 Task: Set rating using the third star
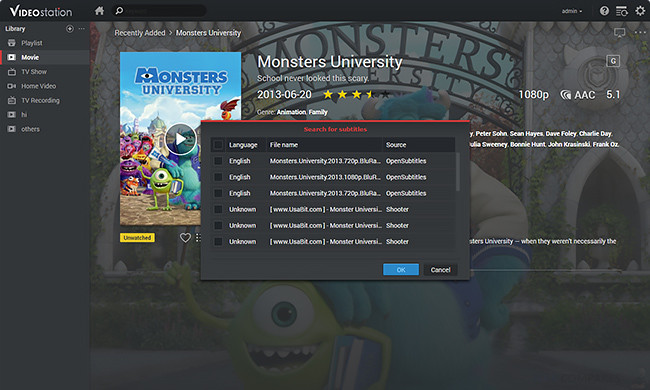tap(356, 94)
